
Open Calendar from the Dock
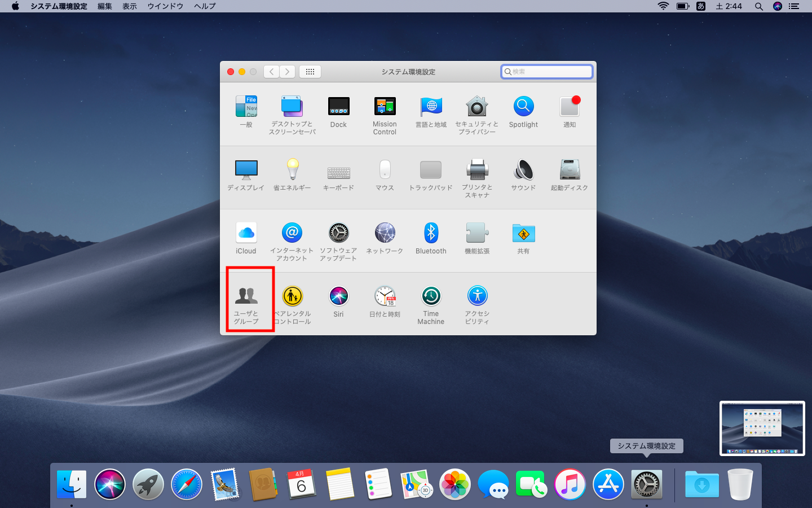(x=302, y=484)
